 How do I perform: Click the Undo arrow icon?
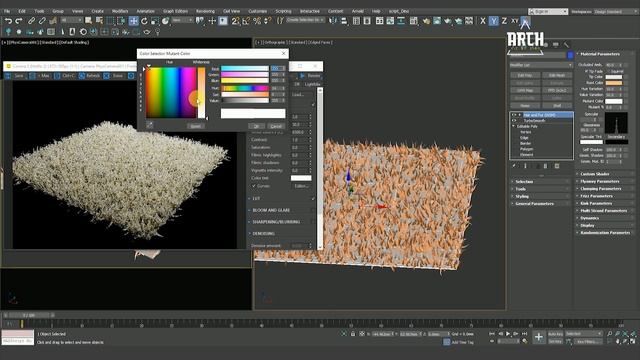(x=8, y=20)
